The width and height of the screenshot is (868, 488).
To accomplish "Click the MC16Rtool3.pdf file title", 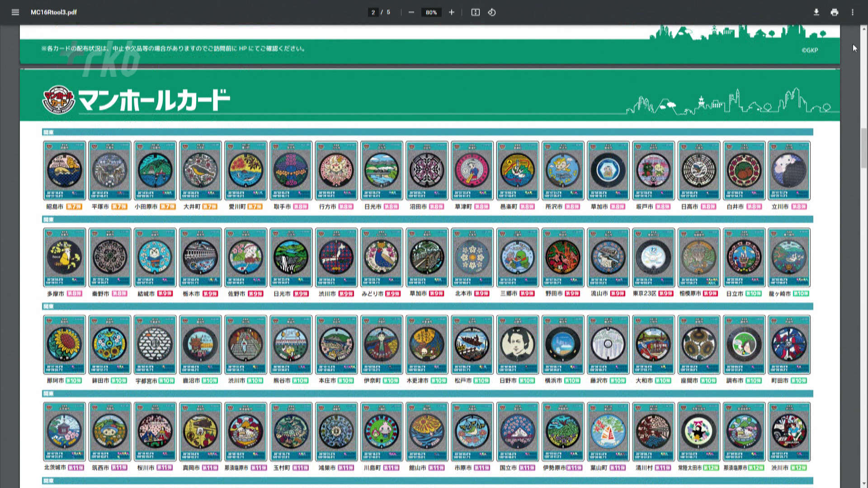I will [x=53, y=12].
